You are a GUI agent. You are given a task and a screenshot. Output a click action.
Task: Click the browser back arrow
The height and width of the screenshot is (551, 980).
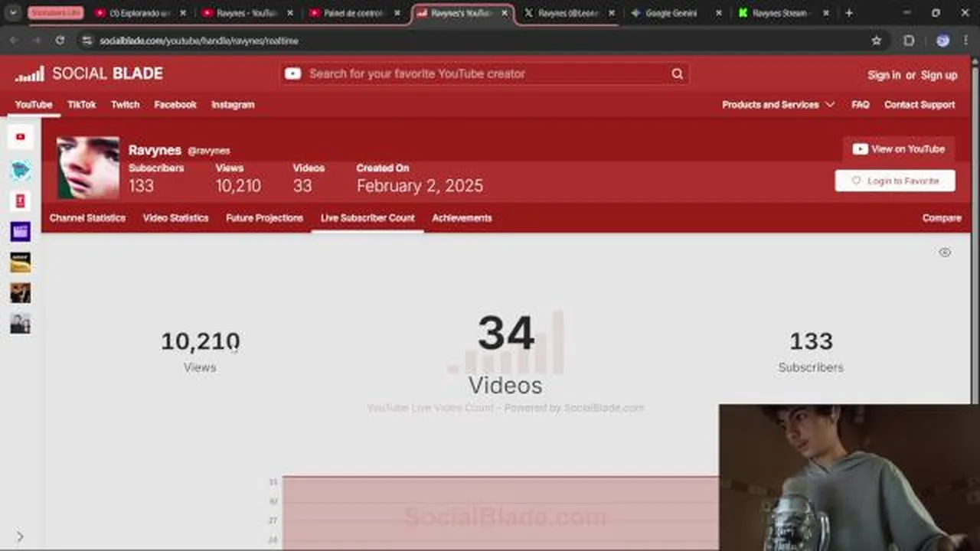(14, 41)
